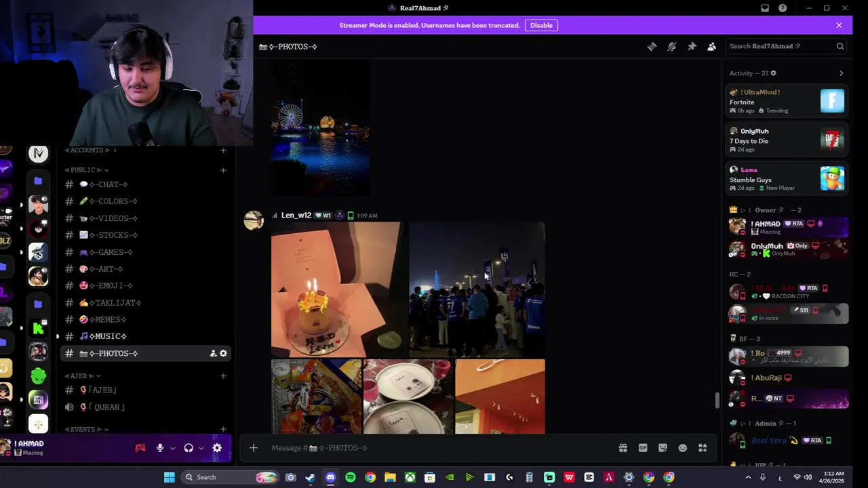Disable Streamer Mode button
The image size is (868, 488).
tap(541, 25)
